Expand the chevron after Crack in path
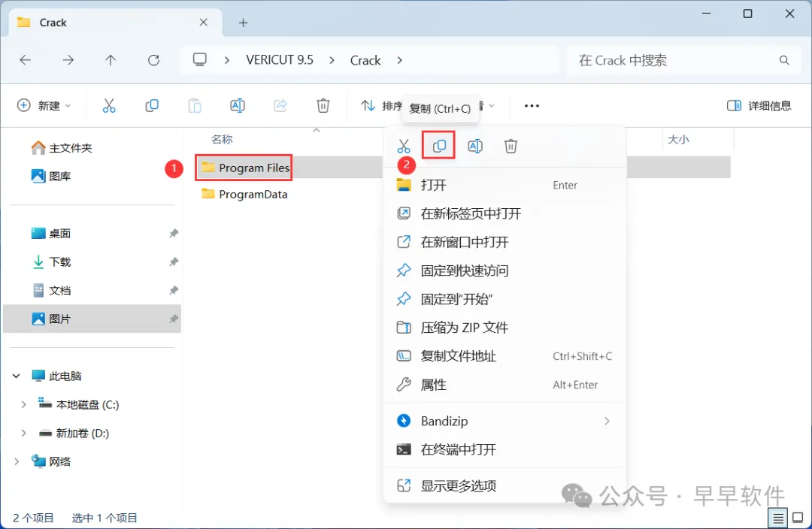Viewport: 812px width, 529px height. 399,61
